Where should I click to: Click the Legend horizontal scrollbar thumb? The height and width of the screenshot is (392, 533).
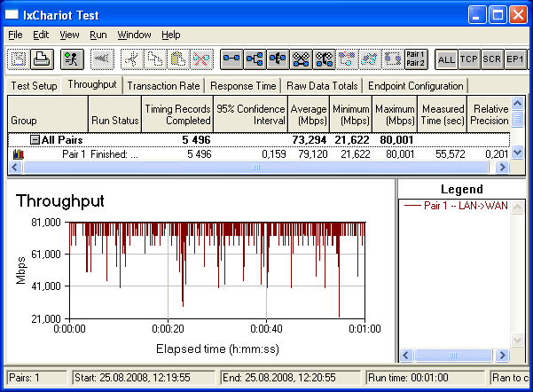453,356
